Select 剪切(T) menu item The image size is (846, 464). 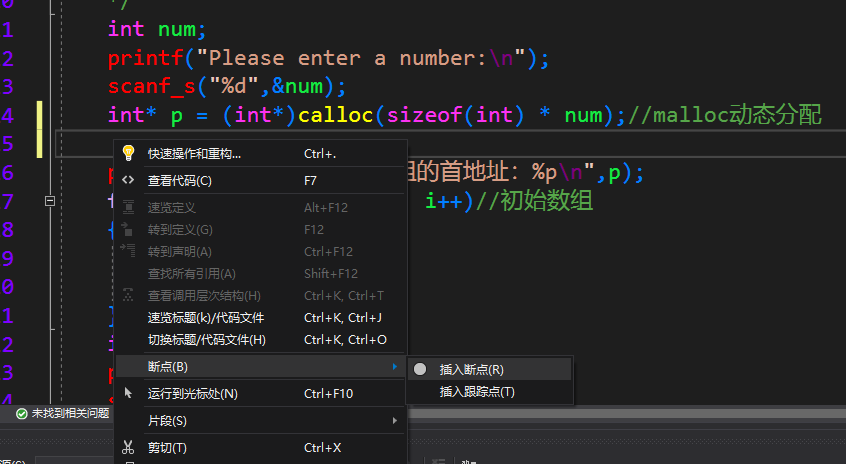261,448
